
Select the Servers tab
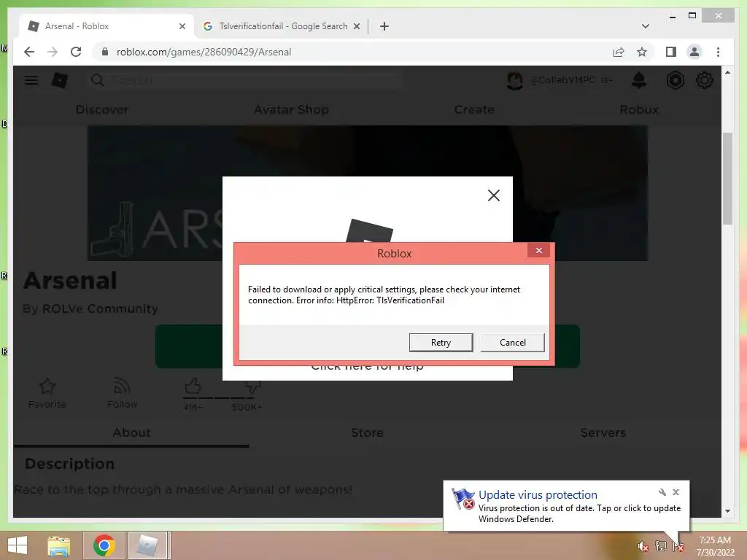(x=603, y=432)
